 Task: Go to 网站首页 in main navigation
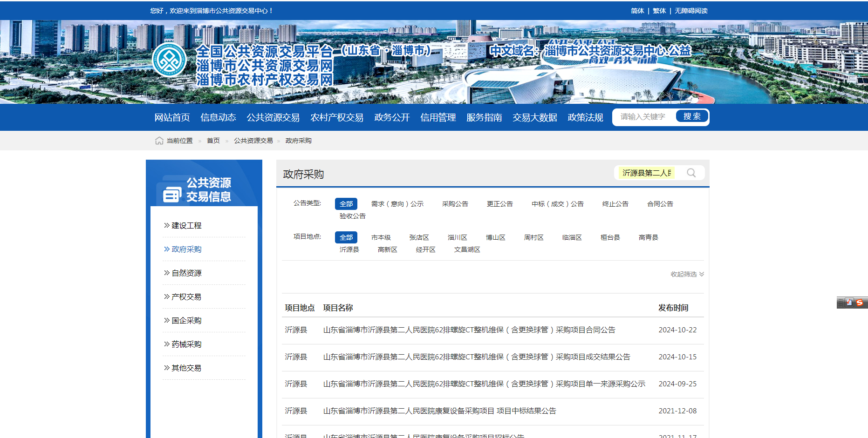(x=172, y=117)
